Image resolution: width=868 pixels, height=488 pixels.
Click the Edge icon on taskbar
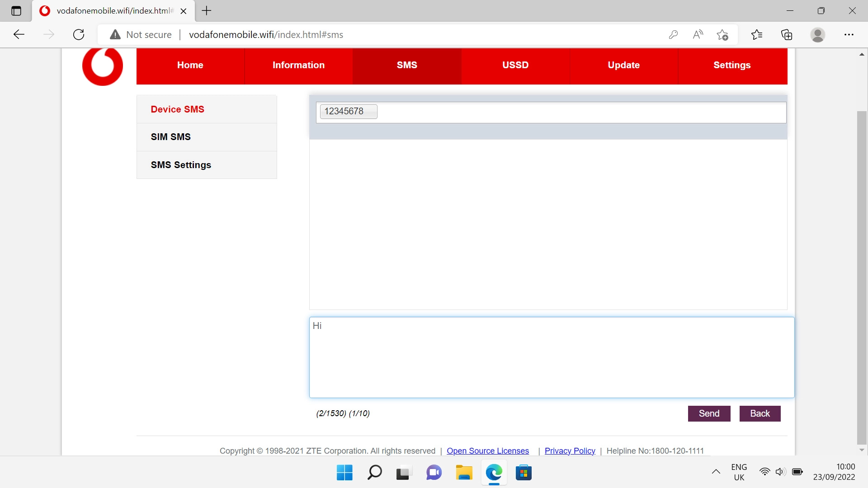pos(494,473)
